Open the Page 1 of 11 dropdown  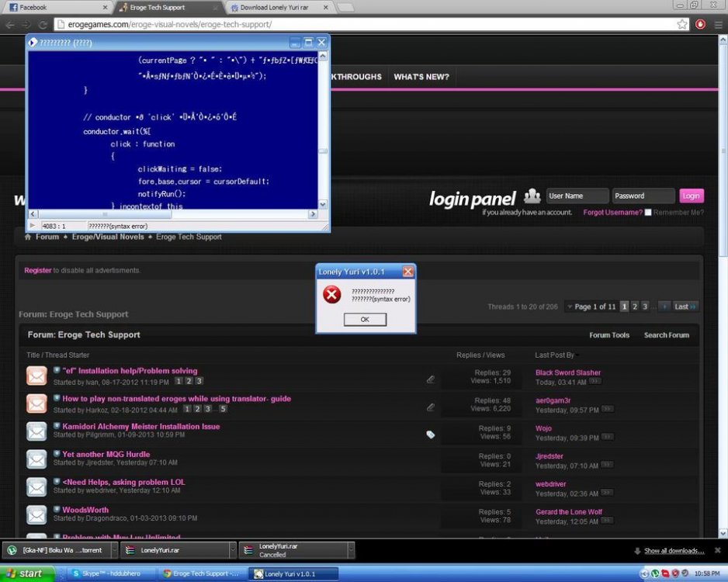[595, 307]
